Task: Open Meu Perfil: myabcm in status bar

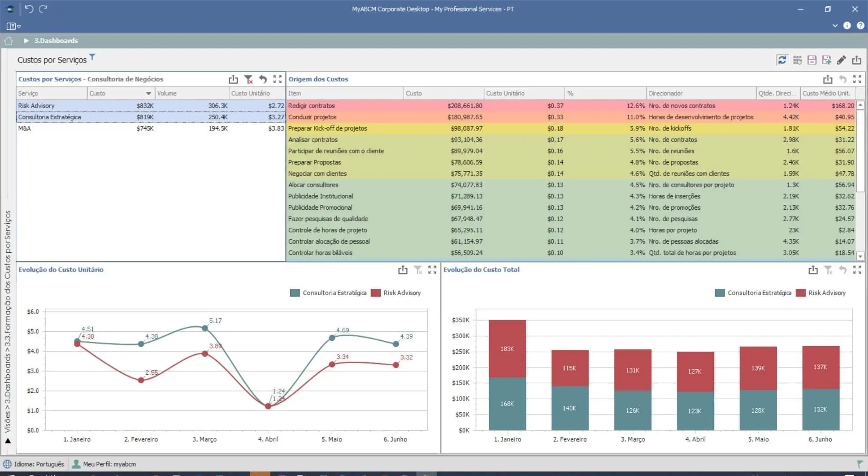Action: (104, 464)
